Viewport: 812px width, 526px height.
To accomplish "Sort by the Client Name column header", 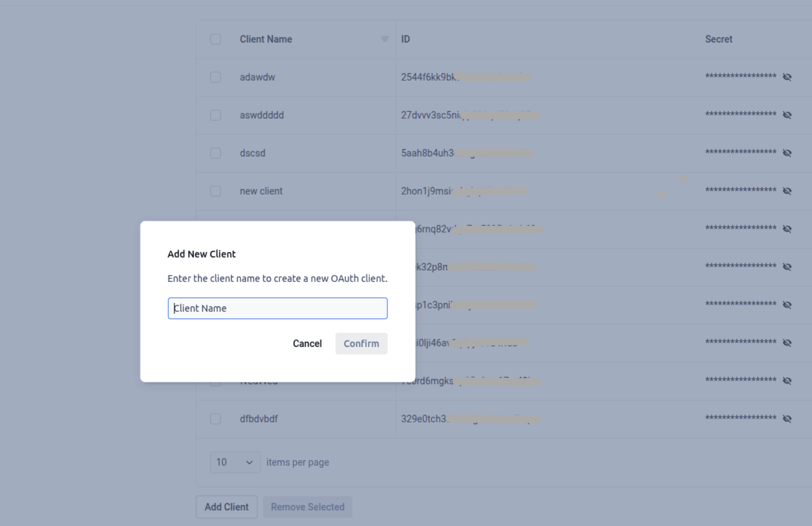I will pyautogui.click(x=266, y=39).
